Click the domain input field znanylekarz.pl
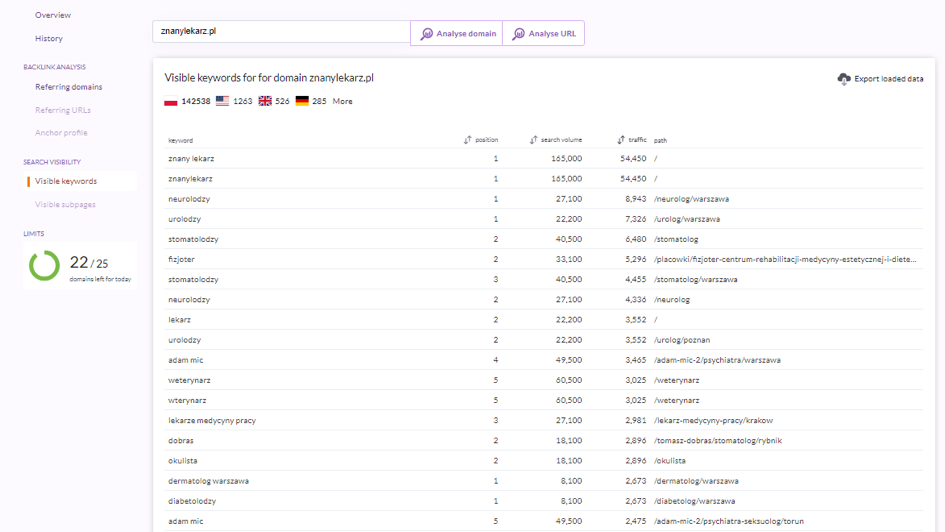 point(281,31)
